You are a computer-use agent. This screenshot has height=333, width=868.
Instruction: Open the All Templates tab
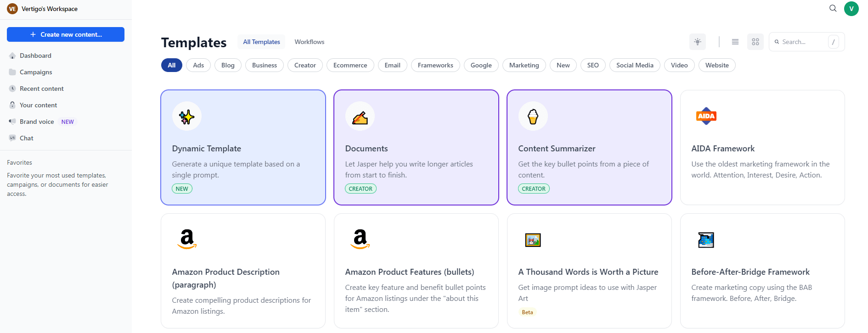[x=261, y=42]
